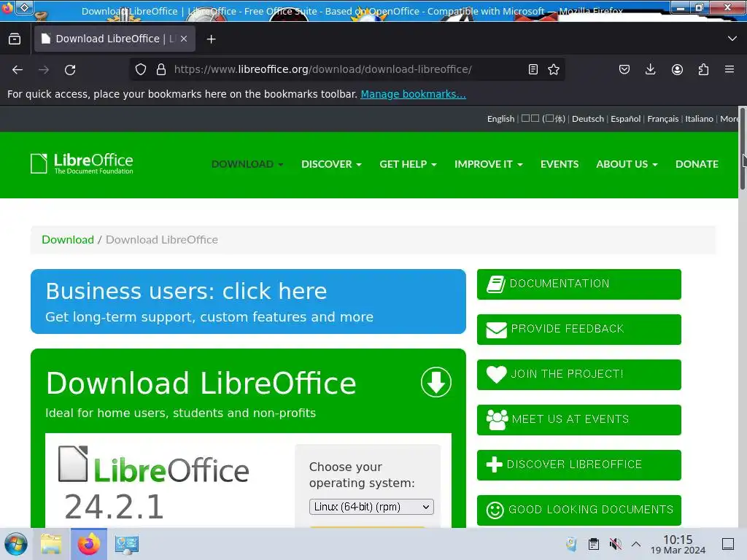The height and width of the screenshot is (560, 747).
Task: Open the IMPROVE IT dropdown
Action: (488, 164)
